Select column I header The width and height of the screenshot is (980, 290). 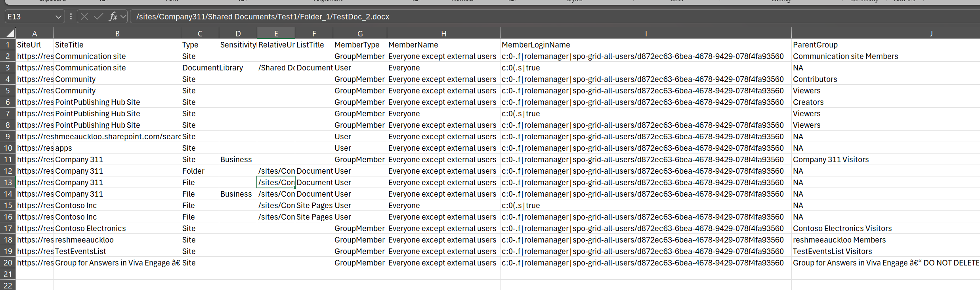point(646,34)
